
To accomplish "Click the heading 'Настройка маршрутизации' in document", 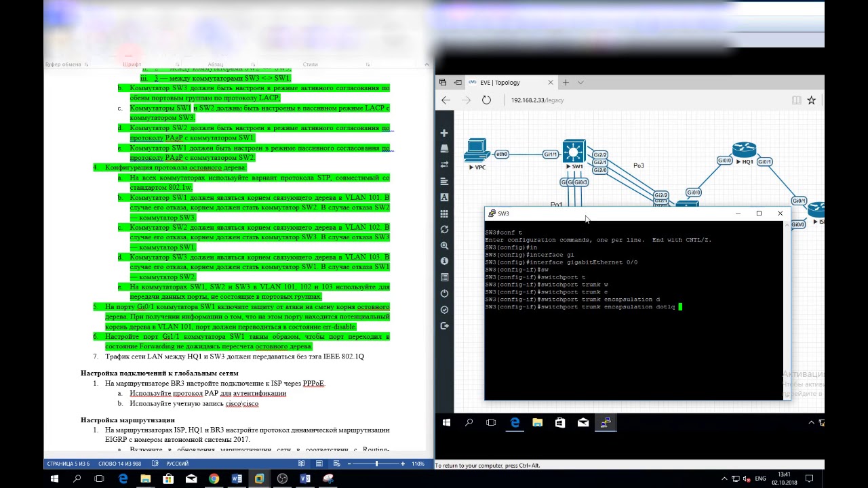I will point(127,420).
